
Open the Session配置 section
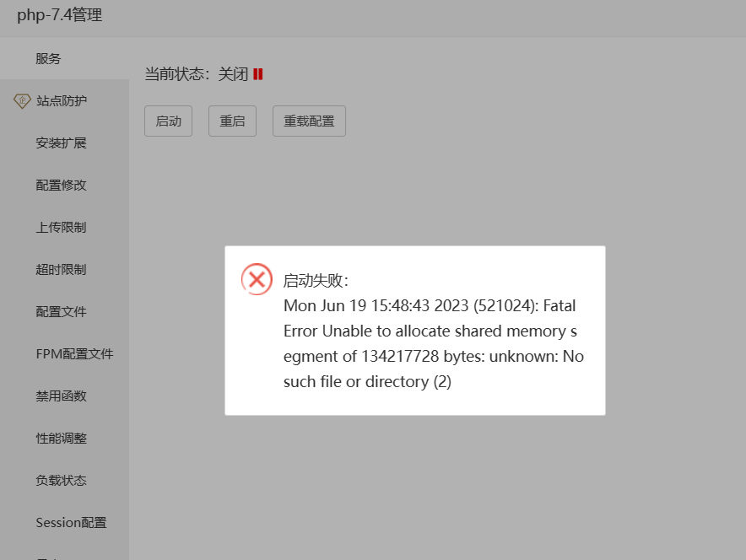70,522
